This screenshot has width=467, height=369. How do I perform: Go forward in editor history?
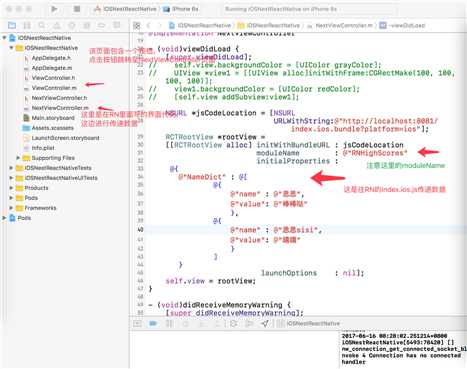159,26
